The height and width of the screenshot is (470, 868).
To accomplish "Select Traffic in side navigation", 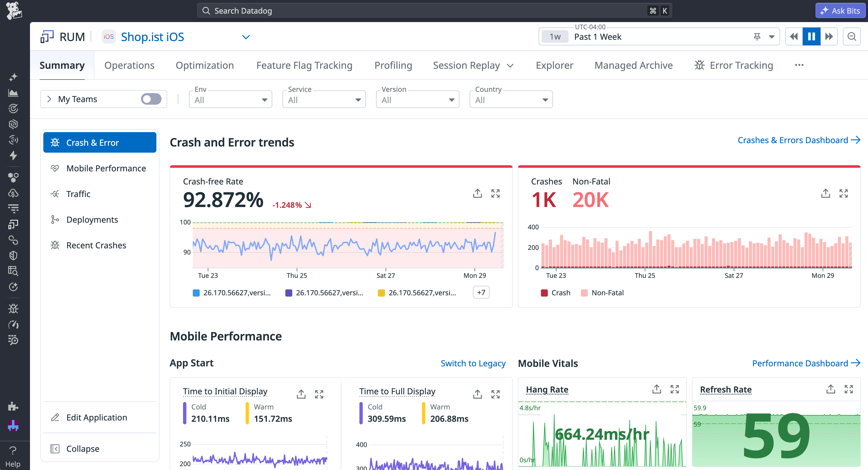I will pyautogui.click(x=100, y=194).
